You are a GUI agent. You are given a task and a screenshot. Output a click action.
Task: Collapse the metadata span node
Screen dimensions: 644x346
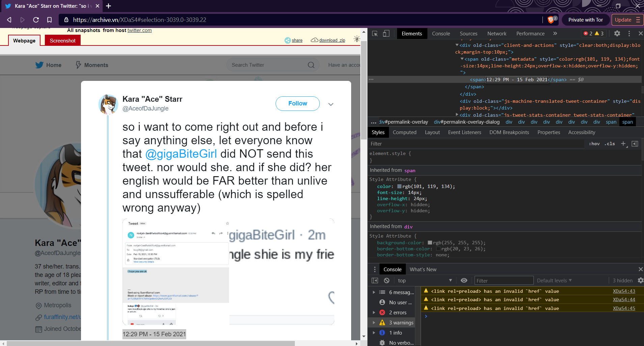462,59
